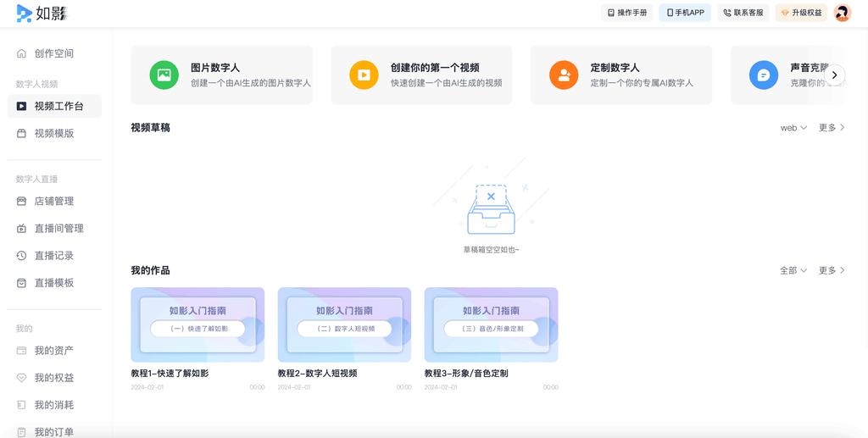This screenshot has width=868, height=438.
Task: Click the home icon beside 创作空间
Action: click(x=21, y=53)
